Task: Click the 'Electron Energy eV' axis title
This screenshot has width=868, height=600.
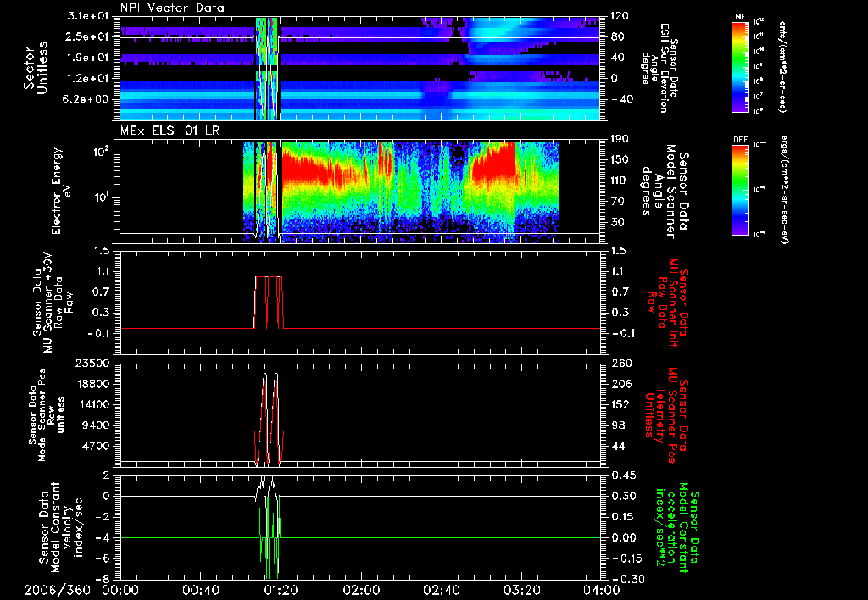Action: 61,191
